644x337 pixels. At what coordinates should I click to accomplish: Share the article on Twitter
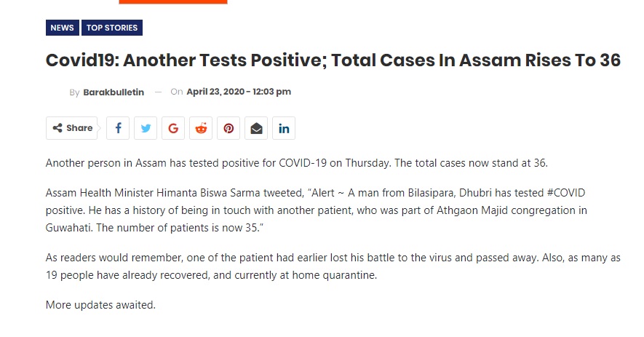[x=146, y=128]
